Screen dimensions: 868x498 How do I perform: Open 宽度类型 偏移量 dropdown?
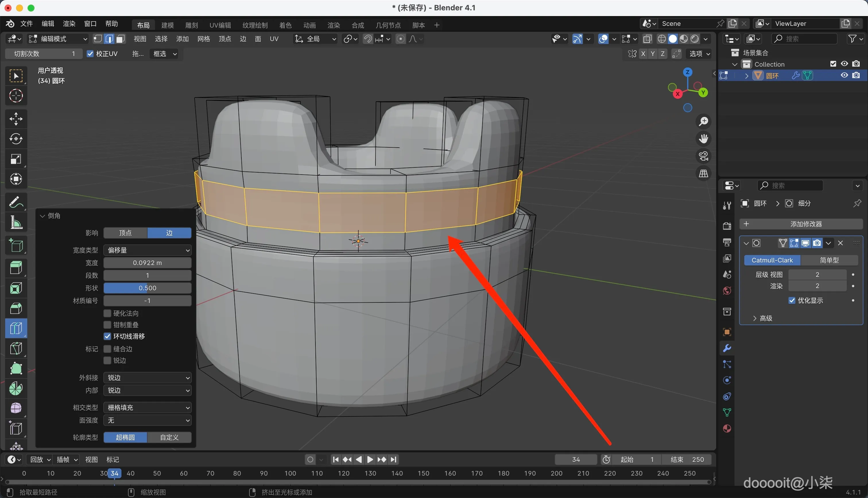[147, 250]
